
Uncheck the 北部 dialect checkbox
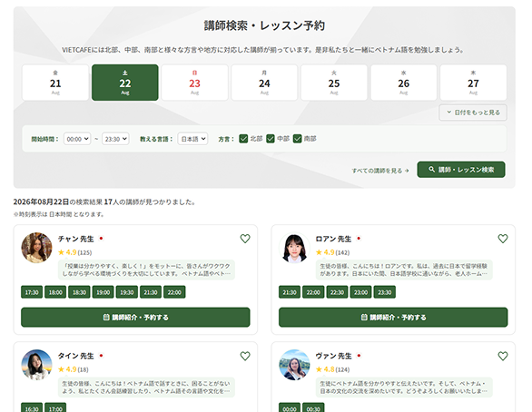243,139
